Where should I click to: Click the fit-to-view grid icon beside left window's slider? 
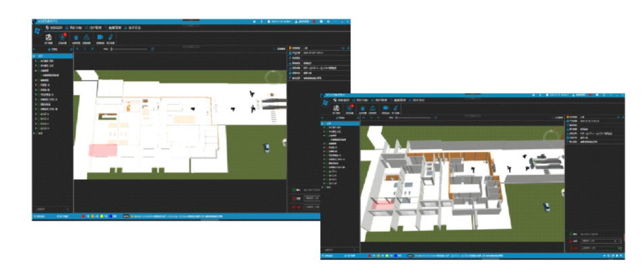[x=153, y=49]
